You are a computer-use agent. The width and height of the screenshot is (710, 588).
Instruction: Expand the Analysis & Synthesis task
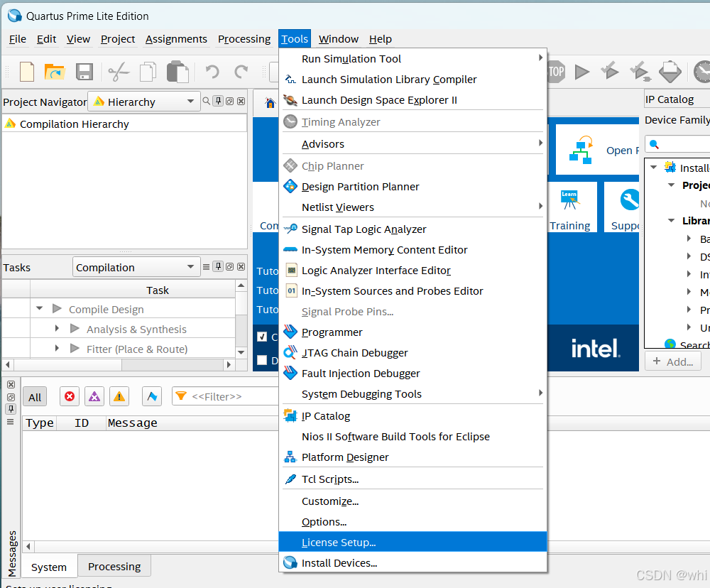(57, 328)
